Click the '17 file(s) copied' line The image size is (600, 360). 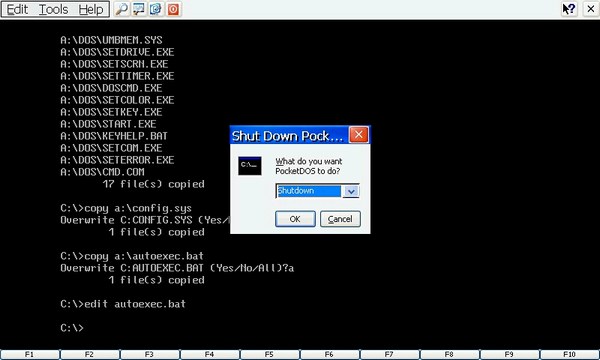[x=153, y=184]
